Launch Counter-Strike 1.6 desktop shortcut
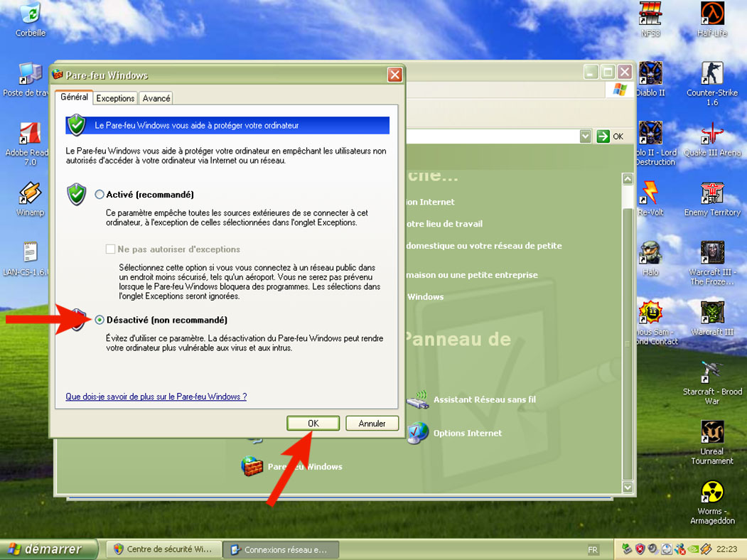 (x=711, y=74)
